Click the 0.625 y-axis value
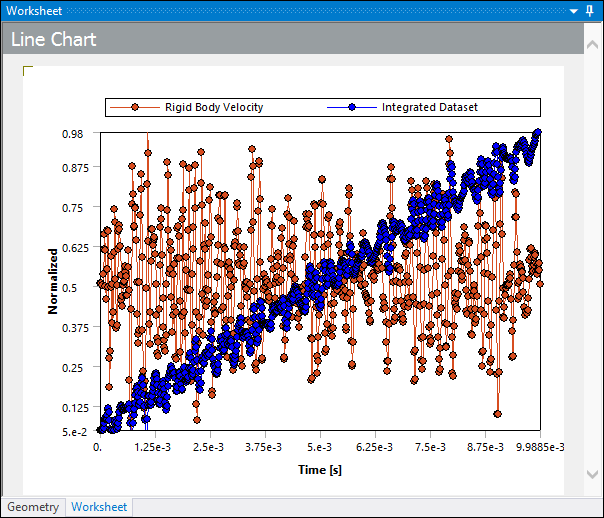The height and width of the screenshot is (518, 604). [75, 248]
